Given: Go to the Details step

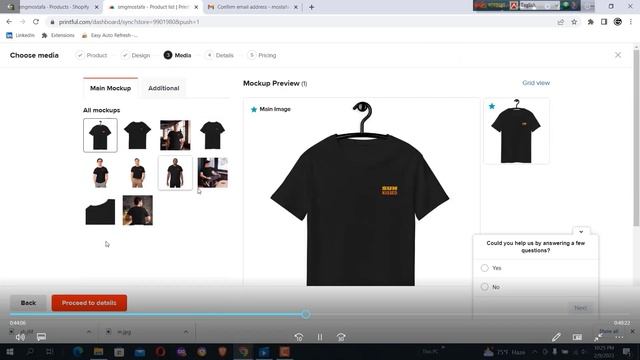Looking at the screenshot, I should click(220, 55).
